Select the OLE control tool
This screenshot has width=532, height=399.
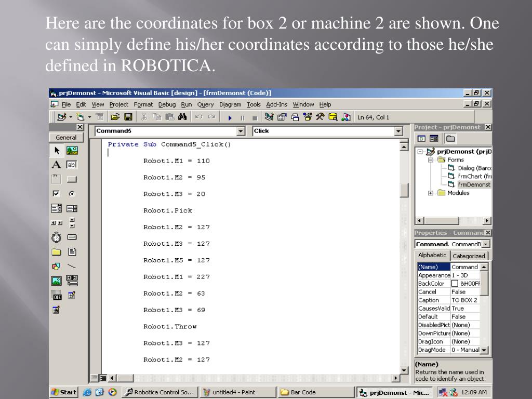pyautogui.click(x=56, y=296)
